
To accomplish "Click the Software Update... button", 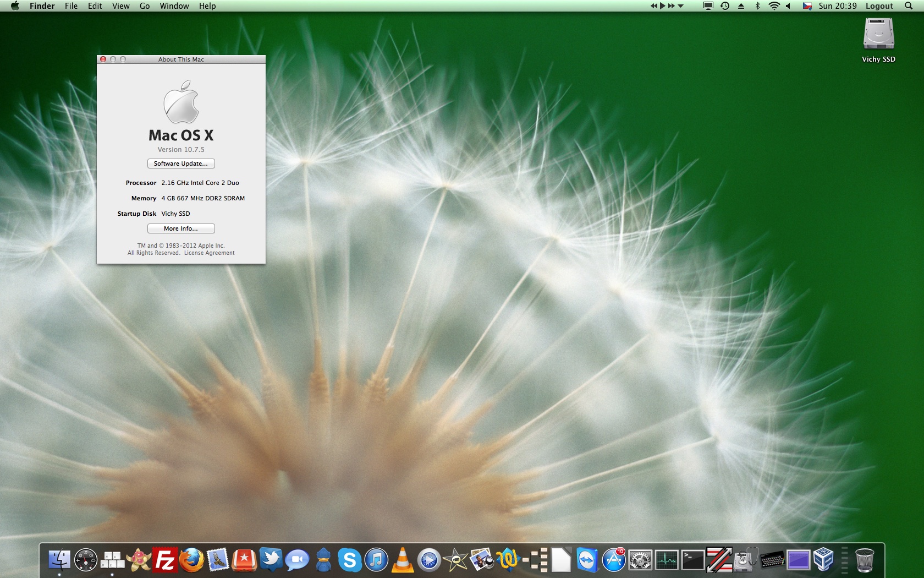I will click(181, 163).
